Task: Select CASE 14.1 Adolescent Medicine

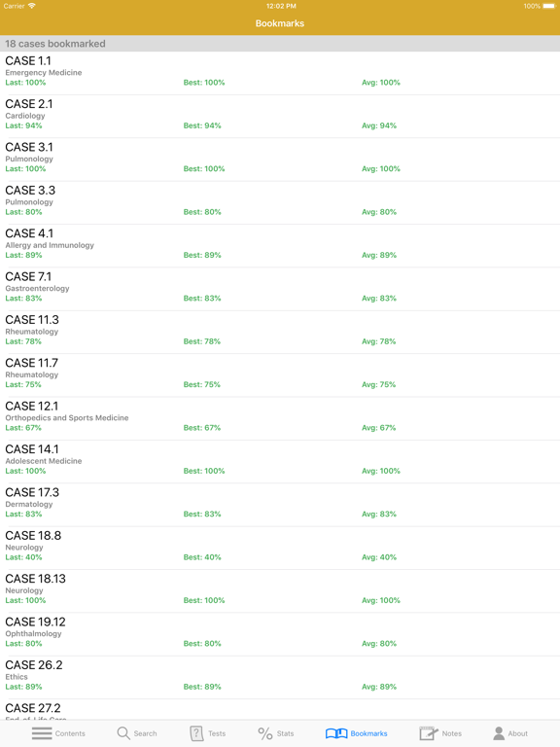Action: point(280,462)
